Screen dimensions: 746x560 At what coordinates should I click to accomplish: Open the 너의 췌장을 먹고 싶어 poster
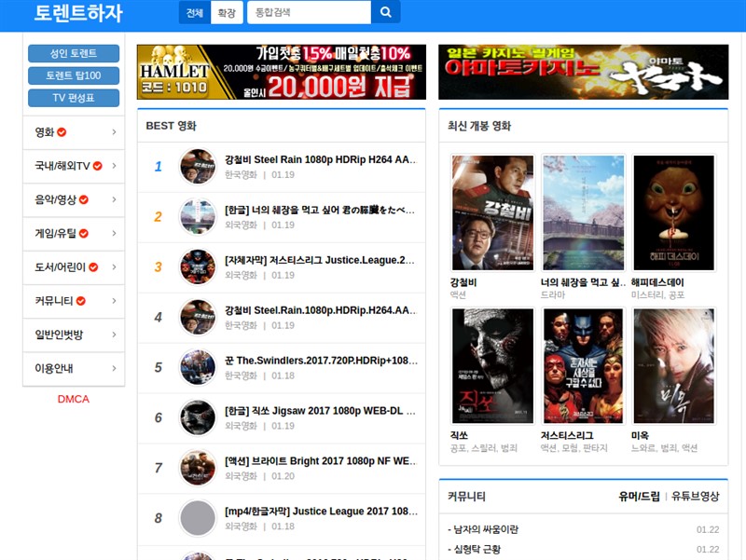tap(584, 213)
